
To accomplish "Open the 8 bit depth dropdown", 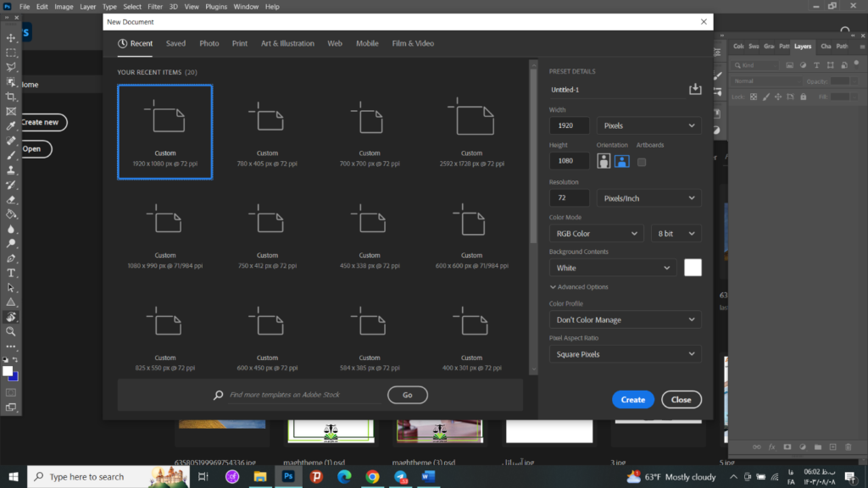I will tap(676, 234).
